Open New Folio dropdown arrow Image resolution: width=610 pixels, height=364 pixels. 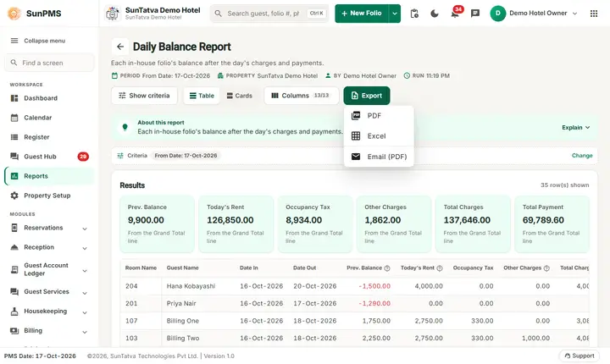coord(395,14)
